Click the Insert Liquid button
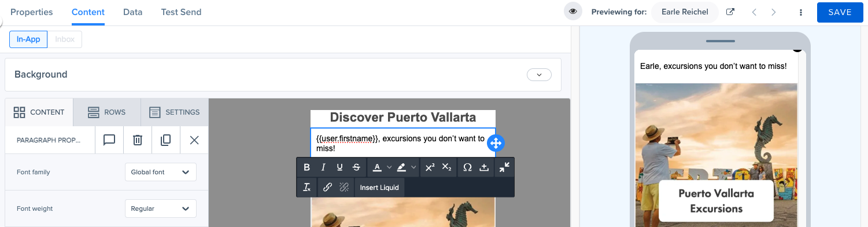Screen dimensions: 868x227 (x=379, y=187)
